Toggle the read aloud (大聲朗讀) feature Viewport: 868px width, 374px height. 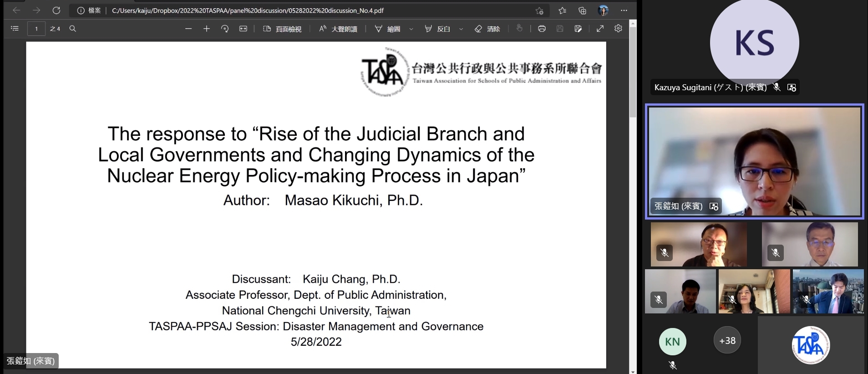[338, 29]
